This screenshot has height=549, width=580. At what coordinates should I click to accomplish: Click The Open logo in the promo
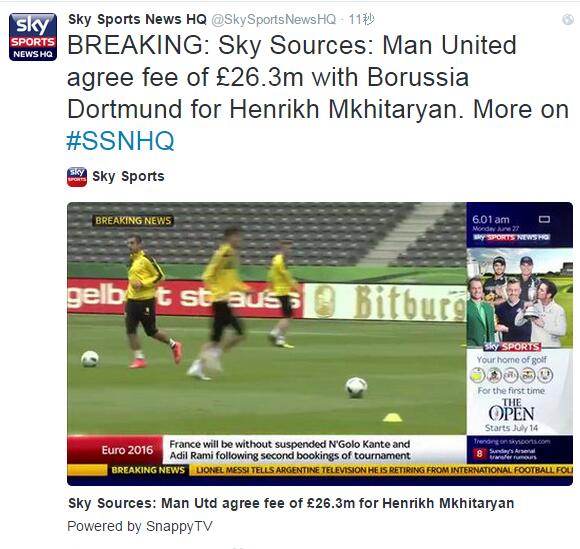click(x=512, y=410)
